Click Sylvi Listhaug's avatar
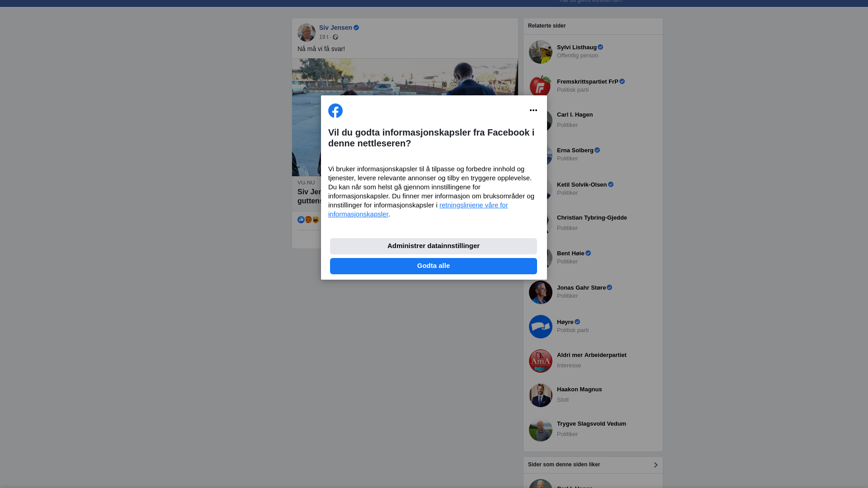The width and height of the screenshot is (868, 488). pos(541,52)
